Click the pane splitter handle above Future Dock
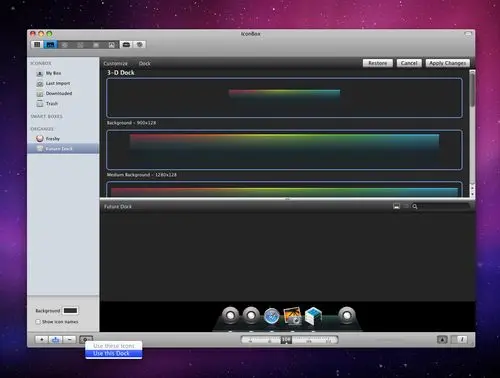Viewport: 500px width, 378px height. point(287,199)
